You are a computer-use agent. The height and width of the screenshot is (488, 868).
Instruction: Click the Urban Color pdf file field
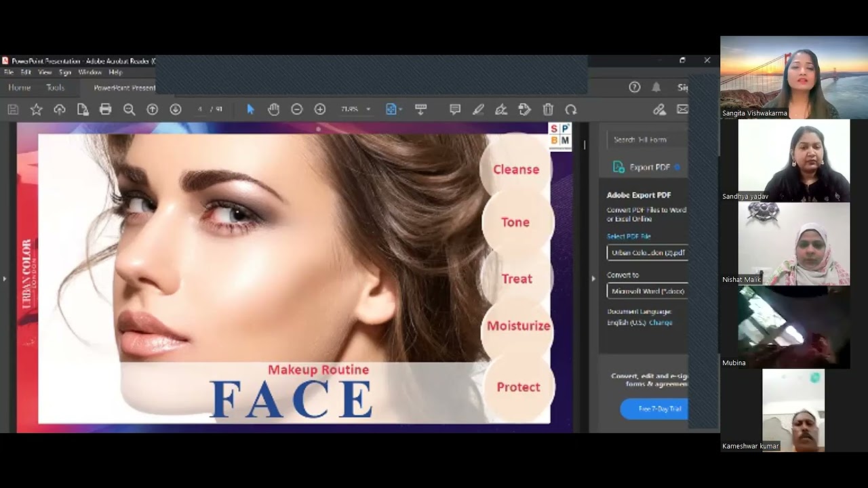click(x=648, y=253)
